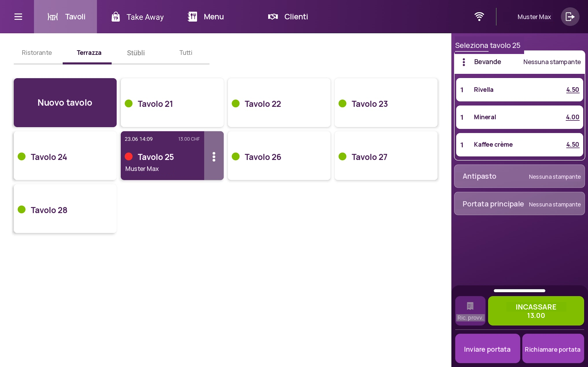Select the Mineral order line
Viewport: 588px width, 367px height.
point(519,117)
